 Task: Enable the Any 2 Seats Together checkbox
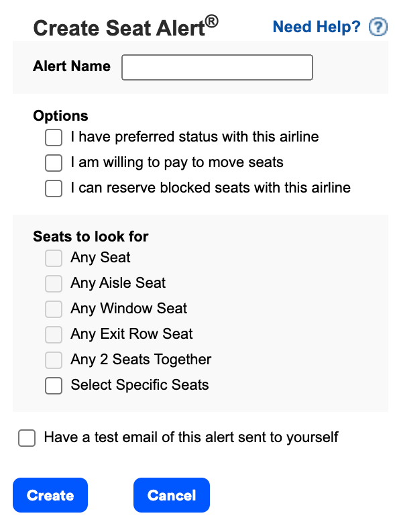point(54,360)
